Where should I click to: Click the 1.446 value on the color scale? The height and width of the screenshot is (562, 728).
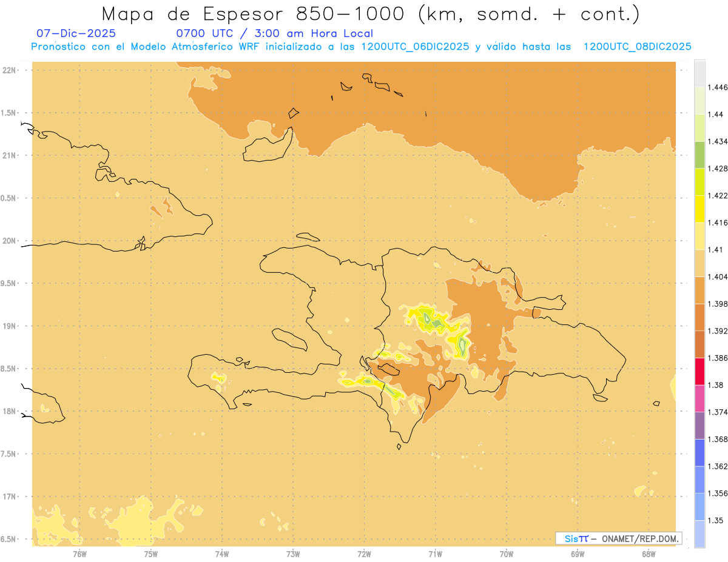[719, 87]
